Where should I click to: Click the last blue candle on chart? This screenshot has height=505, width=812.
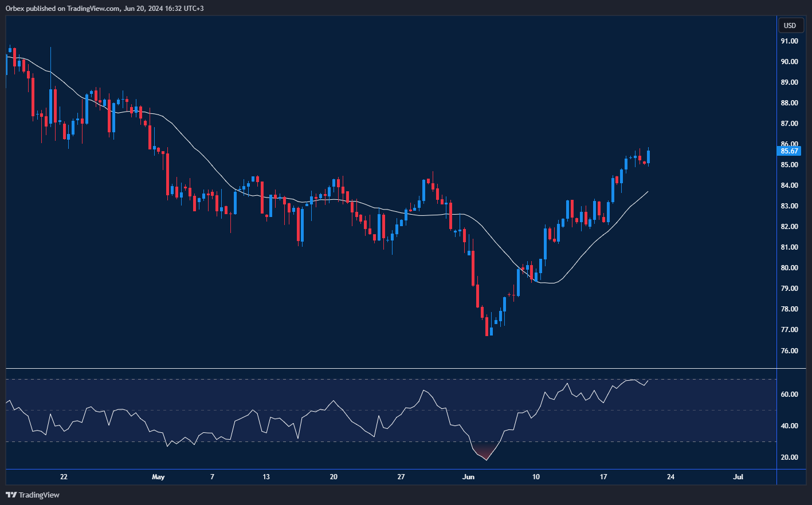pos(648,157)
